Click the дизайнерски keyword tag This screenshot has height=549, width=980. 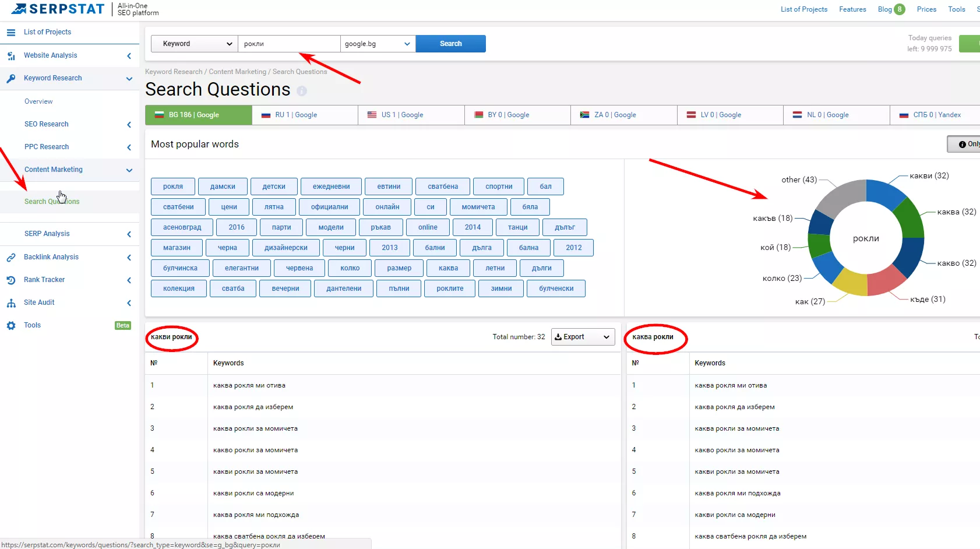click(x=286, y=248)
